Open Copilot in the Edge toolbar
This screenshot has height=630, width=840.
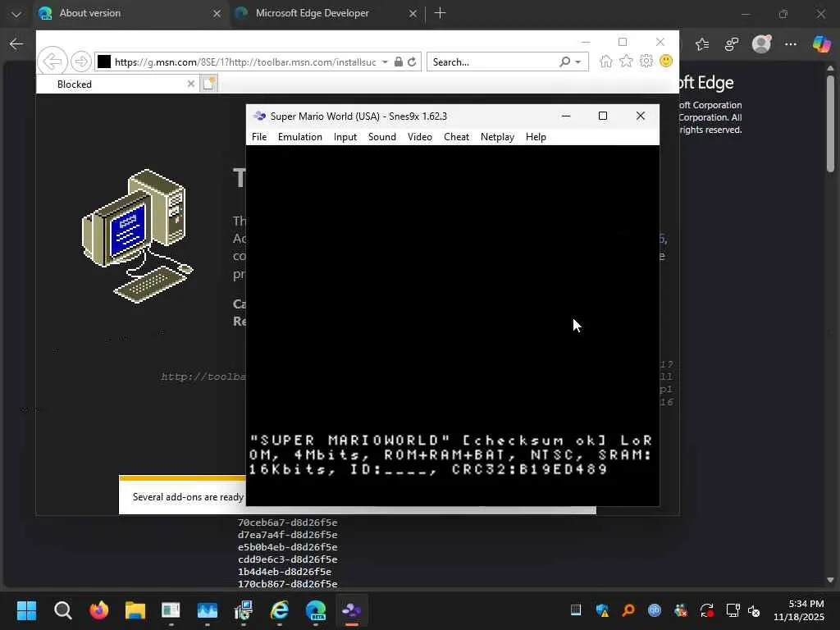821,44
